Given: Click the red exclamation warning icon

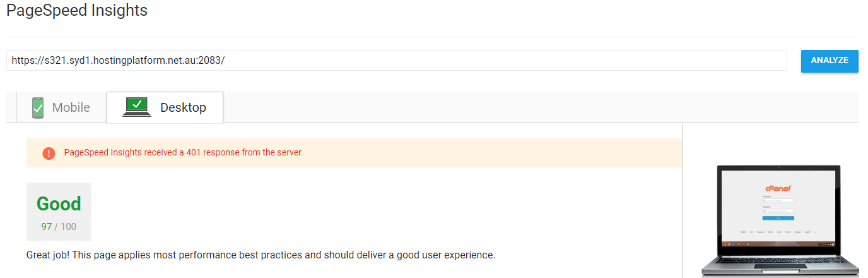Looking at the screenshot, I should point(49,153).
